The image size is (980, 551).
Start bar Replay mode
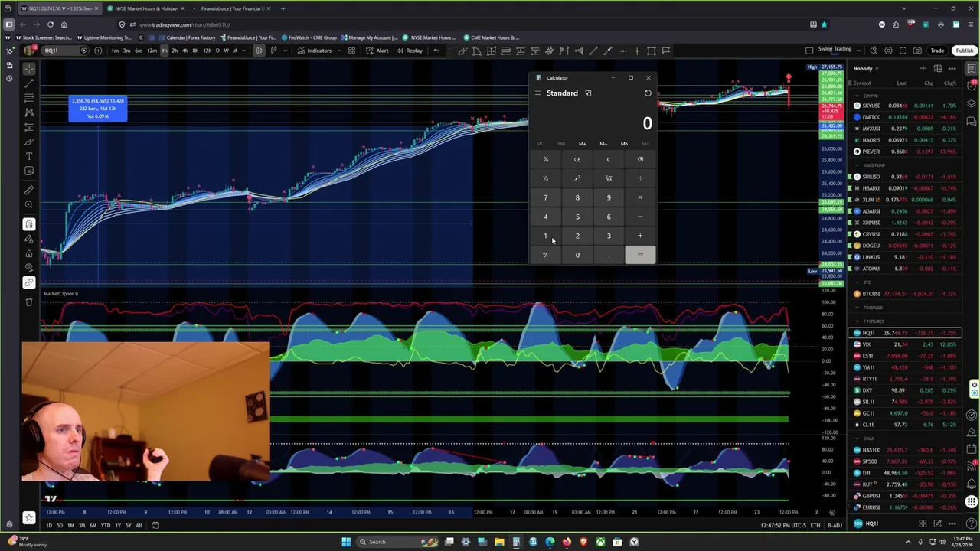[410, 51]
